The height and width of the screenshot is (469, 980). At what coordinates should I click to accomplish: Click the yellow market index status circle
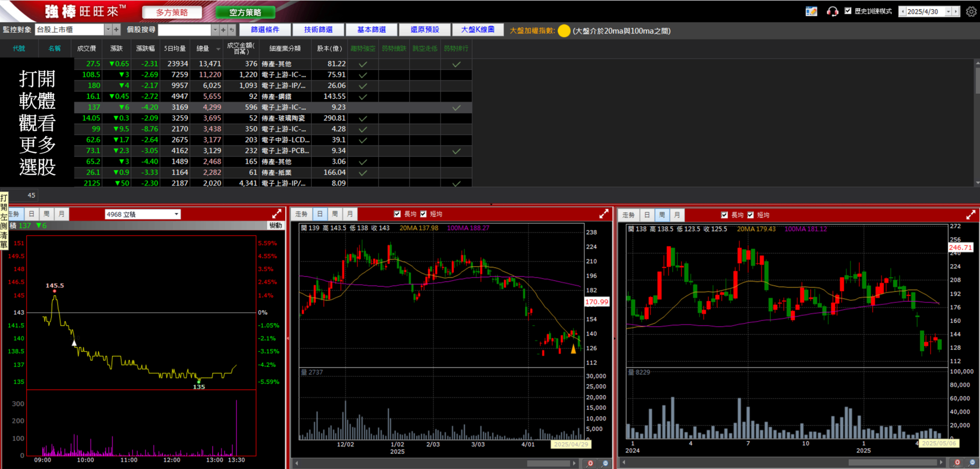(564, 31)
